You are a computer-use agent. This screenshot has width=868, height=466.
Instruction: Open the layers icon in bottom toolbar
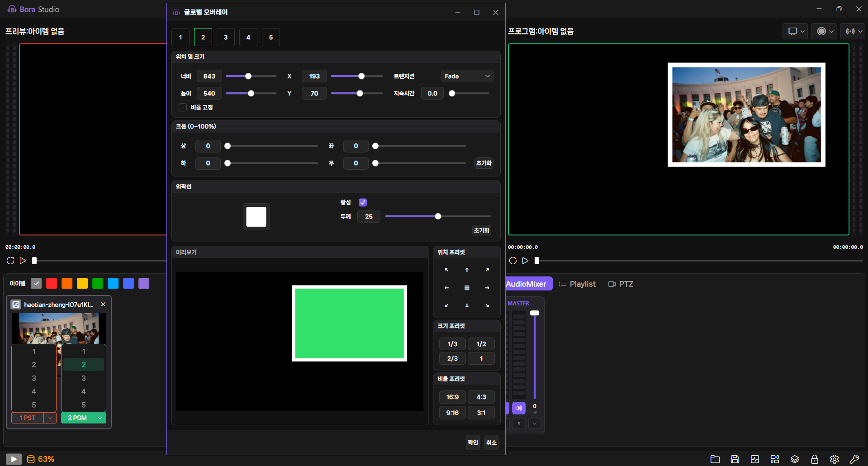click(795, 459)
